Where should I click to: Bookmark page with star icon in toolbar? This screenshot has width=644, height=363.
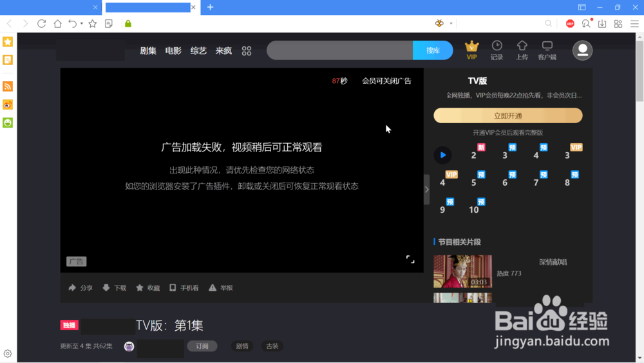point(93,24)
